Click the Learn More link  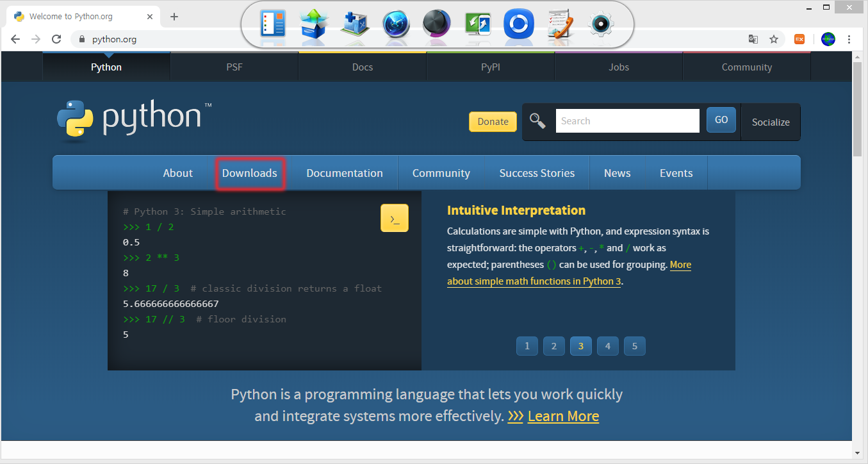(563, 416)
